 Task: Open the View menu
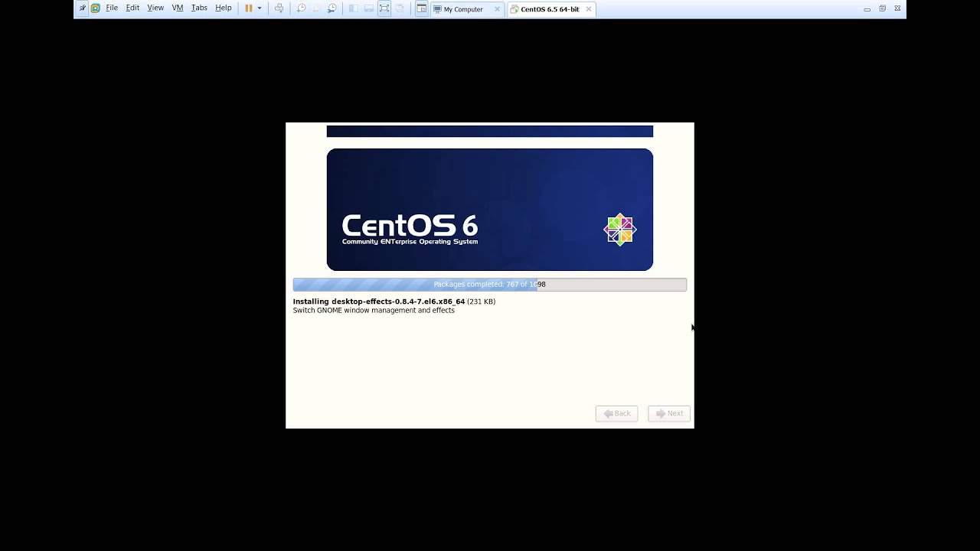pyautogui.click(x=155, y=8)
